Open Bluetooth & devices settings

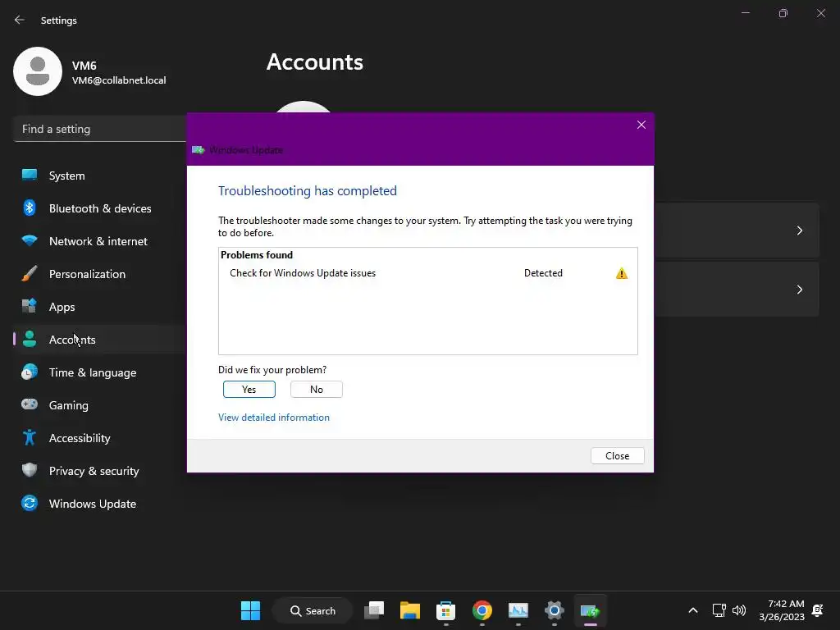coord(100,208)
